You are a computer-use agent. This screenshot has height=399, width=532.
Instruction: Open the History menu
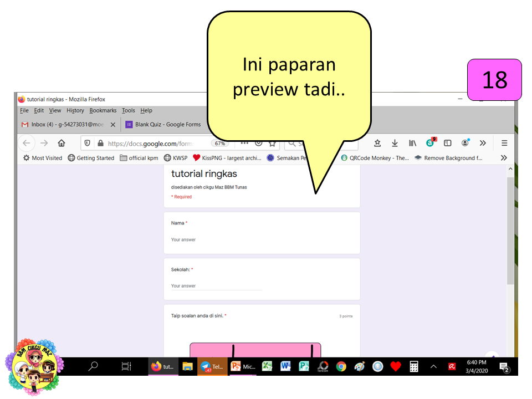[75, 110]
